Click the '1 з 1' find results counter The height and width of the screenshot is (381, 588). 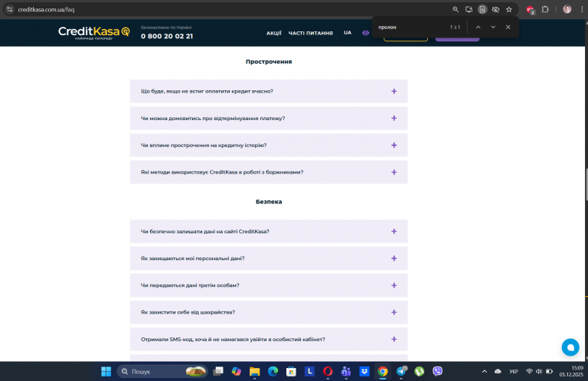point(455,27)
